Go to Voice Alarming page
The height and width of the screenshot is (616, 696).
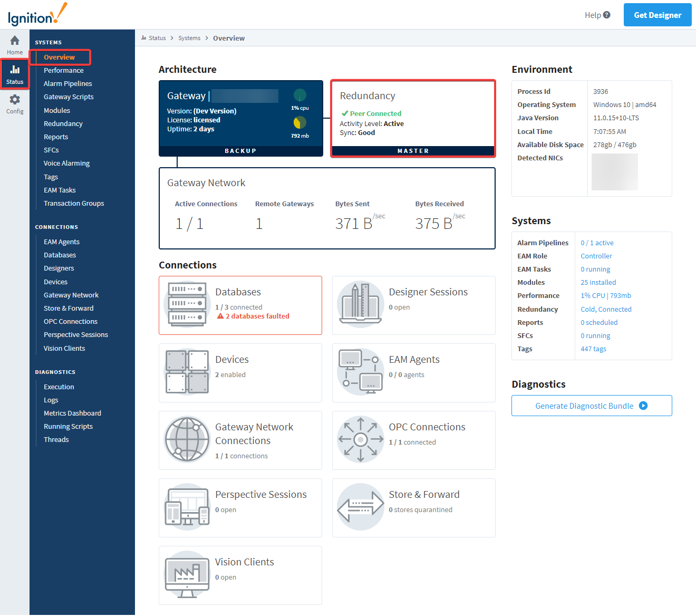(x=66, y=163)
